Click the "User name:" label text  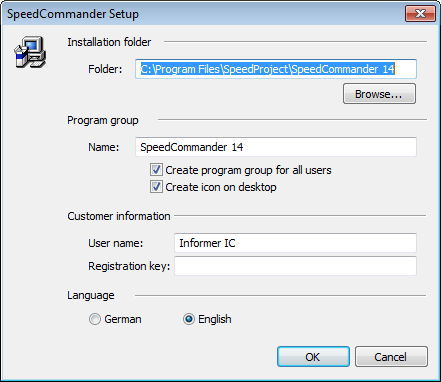click(115, 243)
